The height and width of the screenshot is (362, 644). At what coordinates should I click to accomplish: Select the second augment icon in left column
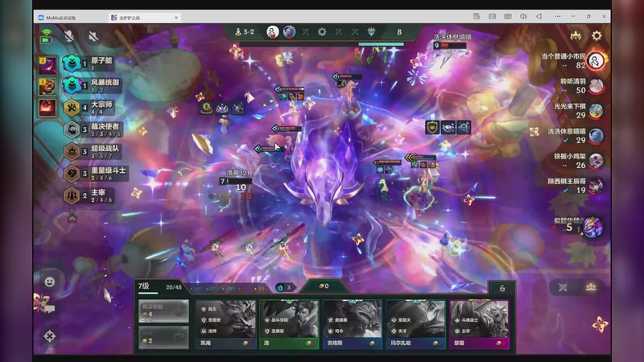pos(47,87)
